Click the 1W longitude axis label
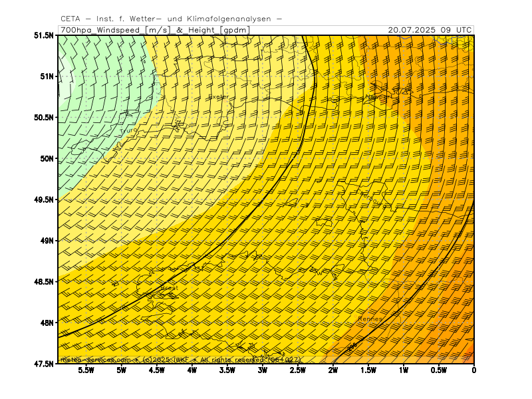 coord(404,370)
